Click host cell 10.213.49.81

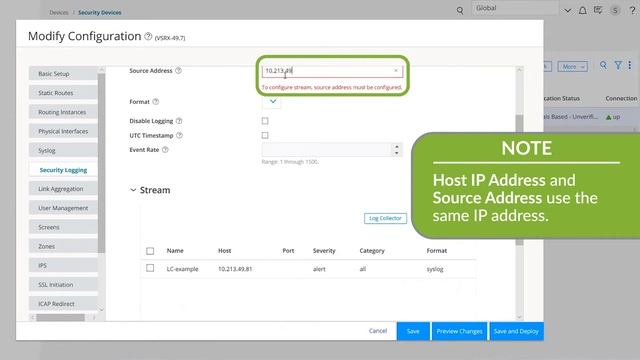coord(235,269)
